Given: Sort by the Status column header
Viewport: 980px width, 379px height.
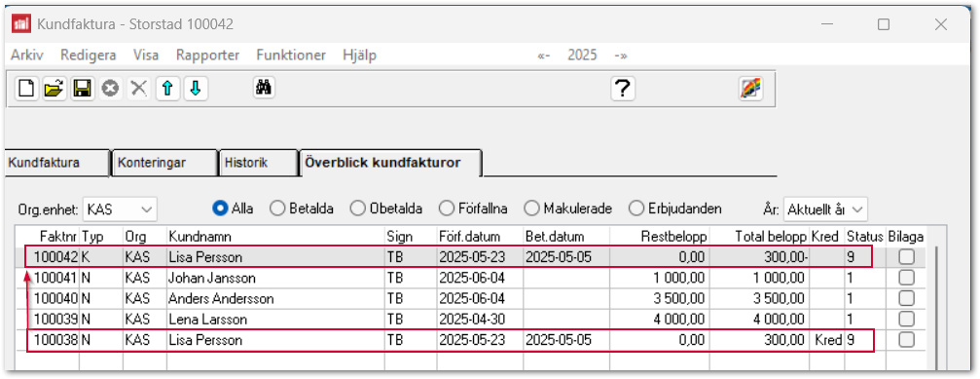Looking at the screenshot, I should click(865, 237).
